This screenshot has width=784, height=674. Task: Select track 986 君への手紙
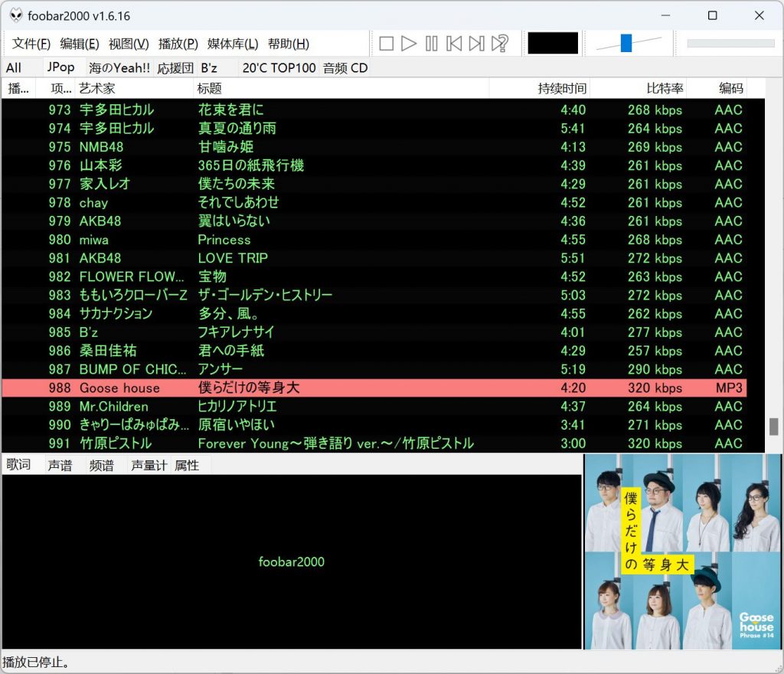tap(374, 350)
